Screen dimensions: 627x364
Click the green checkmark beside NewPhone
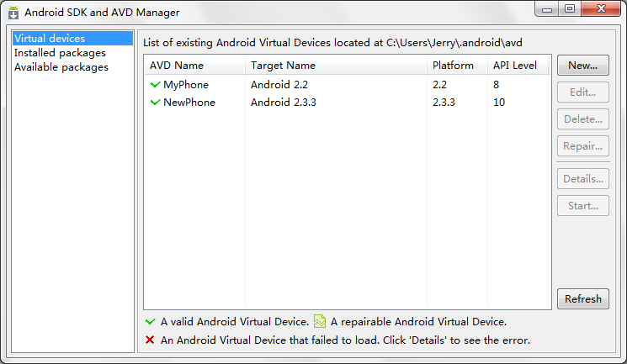point(155,103)
